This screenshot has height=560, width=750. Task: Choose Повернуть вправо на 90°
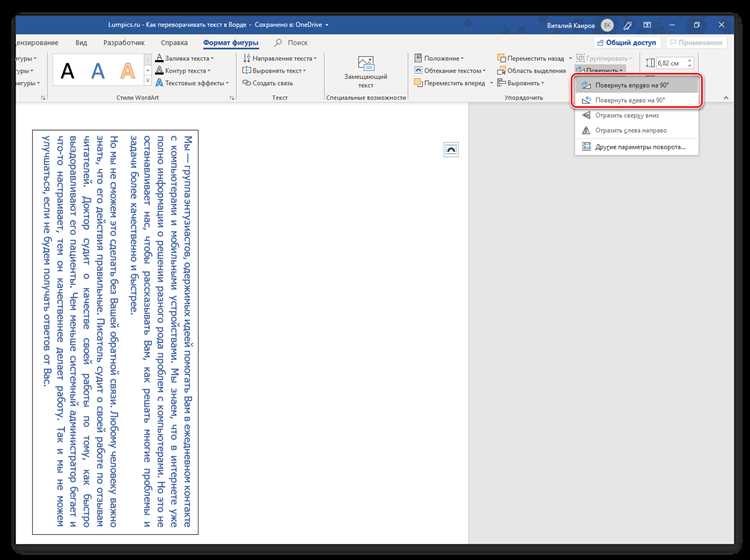click(637, 85)
